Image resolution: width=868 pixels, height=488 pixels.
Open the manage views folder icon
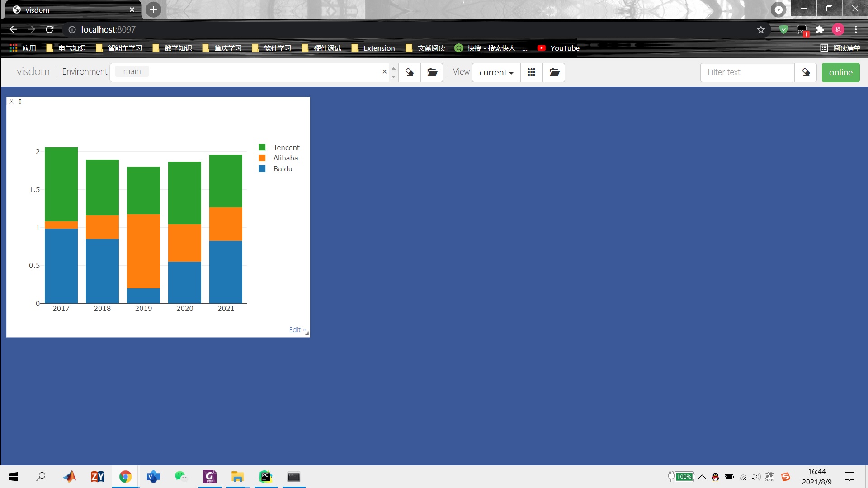554,72
